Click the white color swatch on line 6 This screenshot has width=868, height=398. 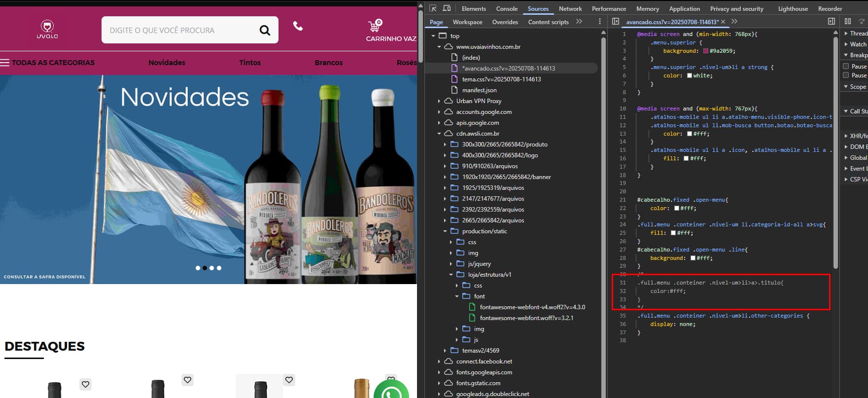tap(690, 75)
